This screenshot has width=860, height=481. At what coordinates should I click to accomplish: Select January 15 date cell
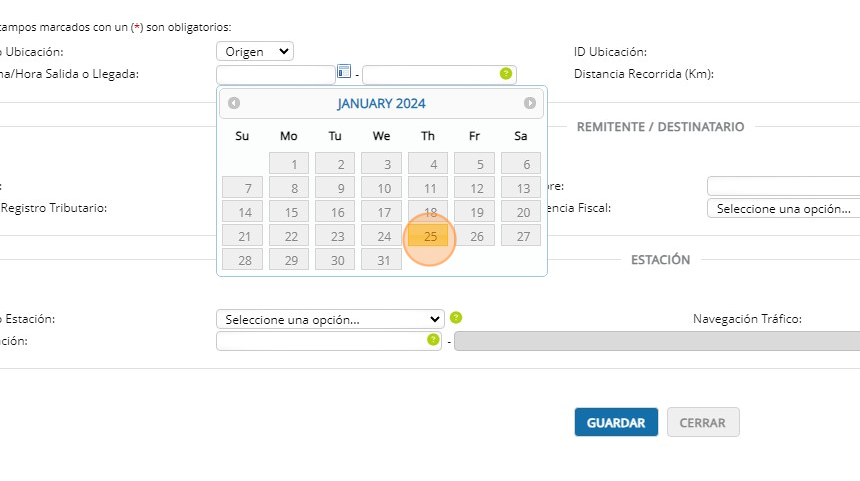290,212
